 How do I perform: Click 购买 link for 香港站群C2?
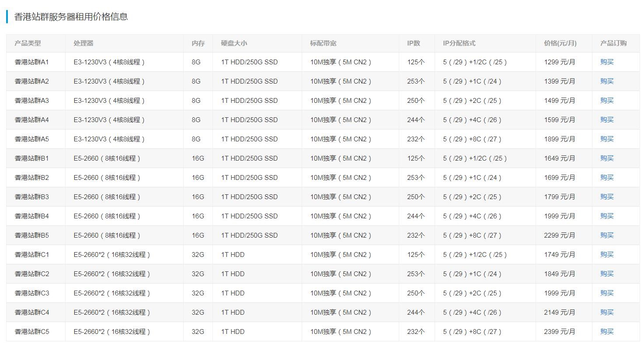tap(607, 274)
